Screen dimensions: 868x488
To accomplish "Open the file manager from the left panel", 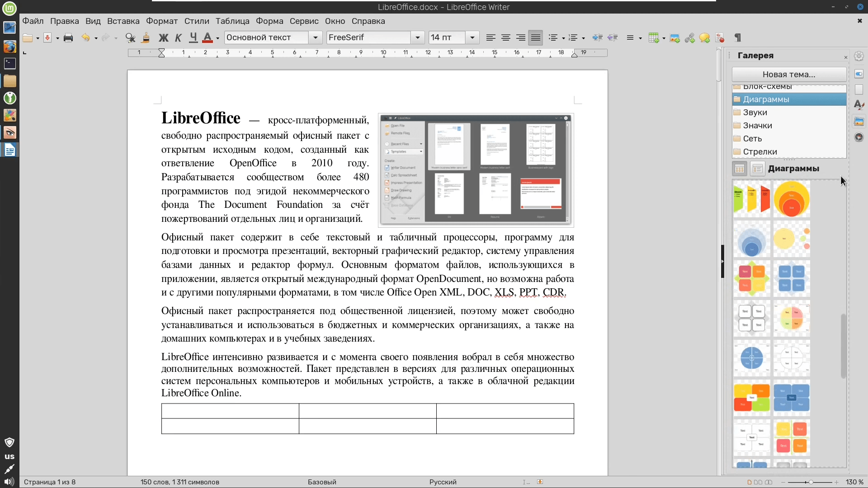I will [9, 81].
